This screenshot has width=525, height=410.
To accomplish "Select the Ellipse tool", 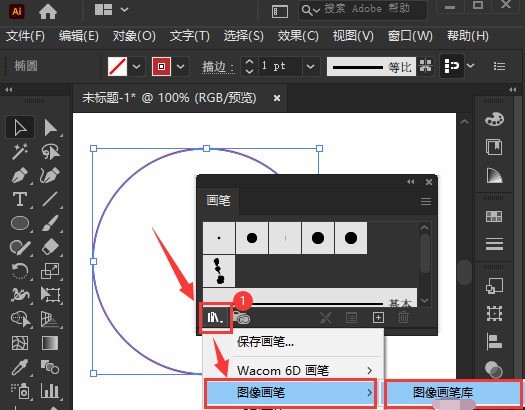I will pos(20,223).
